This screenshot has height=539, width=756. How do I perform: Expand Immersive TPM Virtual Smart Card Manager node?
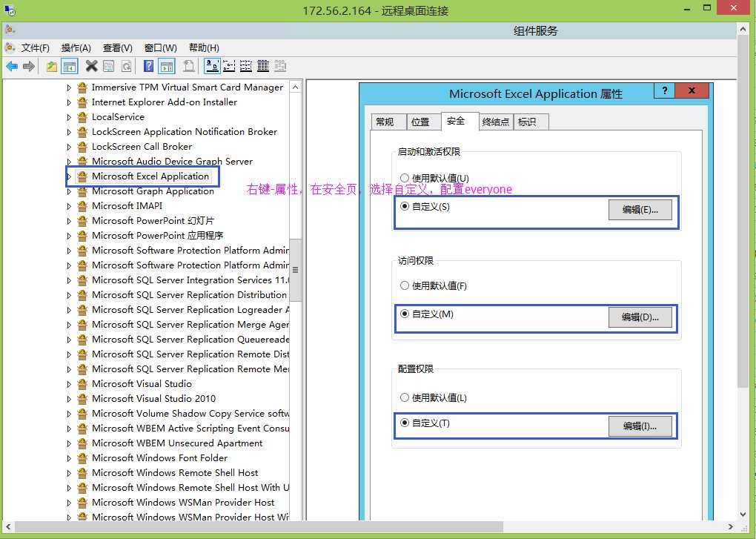(69, 87)
